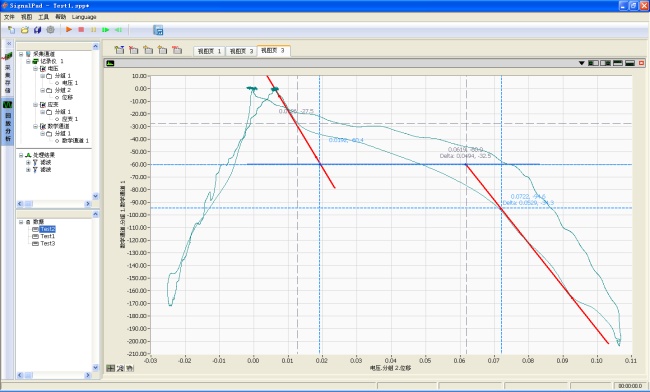The height and width of the screenshot is (392, 650).
Task: Click the grey gear settings icon
Action: (x=50, y=30)
